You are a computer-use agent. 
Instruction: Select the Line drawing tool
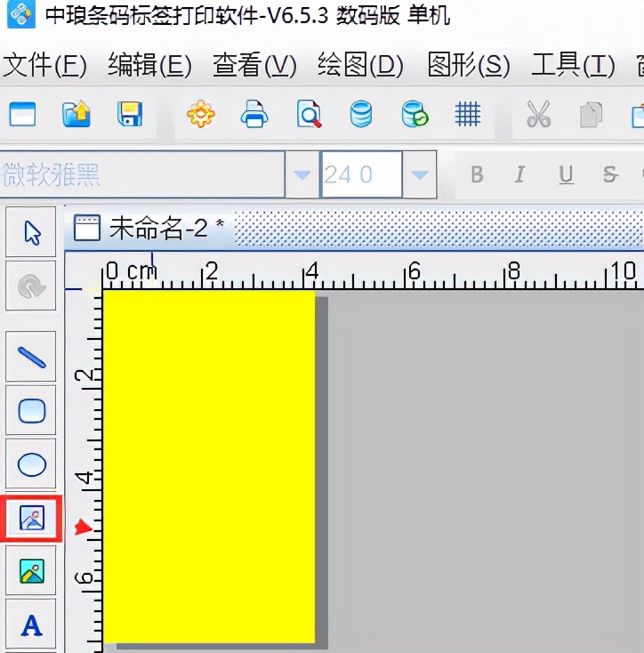(x=31, y=357)
